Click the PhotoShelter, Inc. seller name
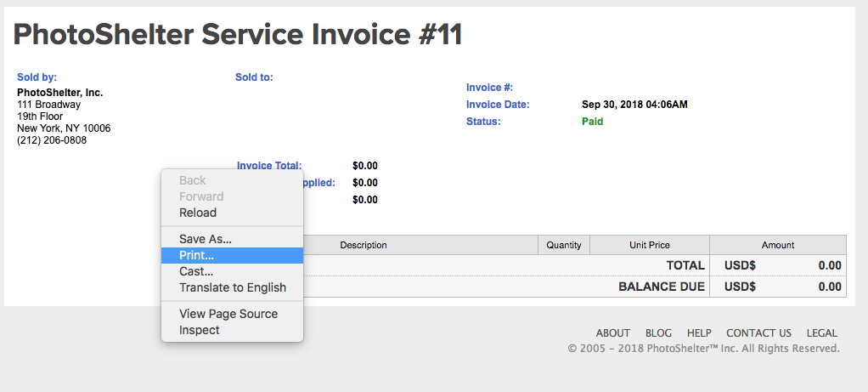 (59, 93)
